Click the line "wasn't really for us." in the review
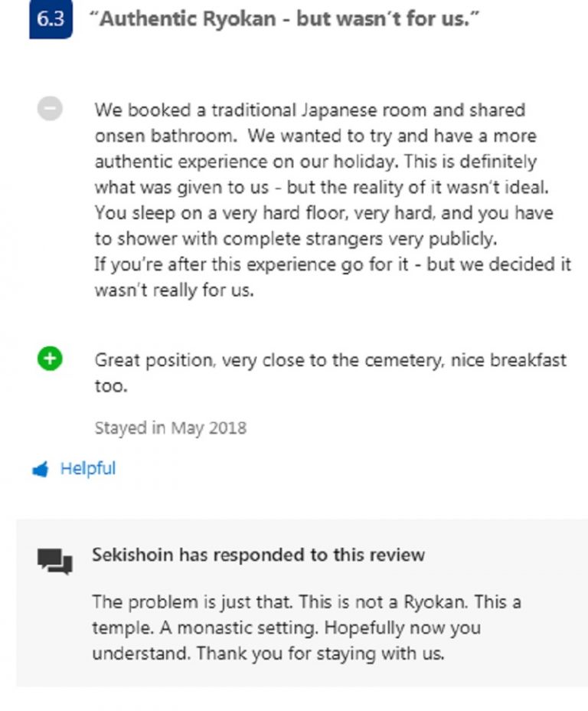 point(174,290)
